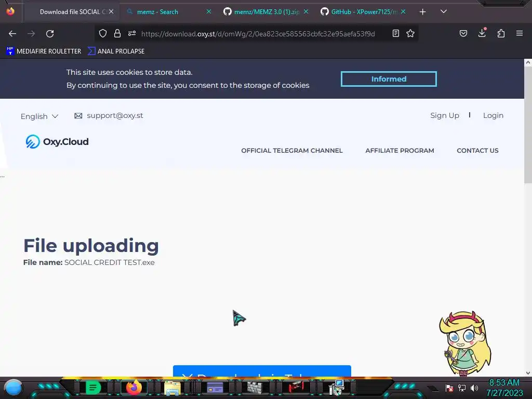Open the Firefox application menu
Image resolution: width=532 pixels, height=399 pixels.
(520, 33)
